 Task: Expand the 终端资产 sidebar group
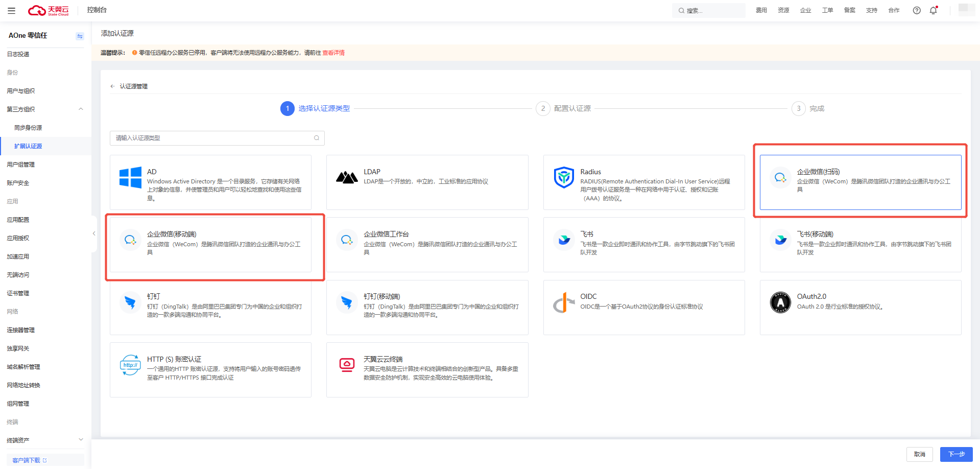coord(81,440)
